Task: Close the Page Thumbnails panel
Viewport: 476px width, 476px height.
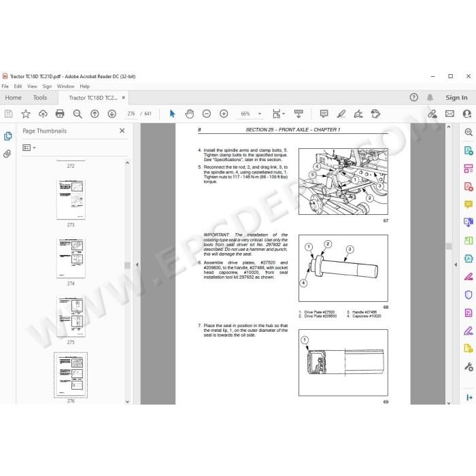Action: pos(122,131)
